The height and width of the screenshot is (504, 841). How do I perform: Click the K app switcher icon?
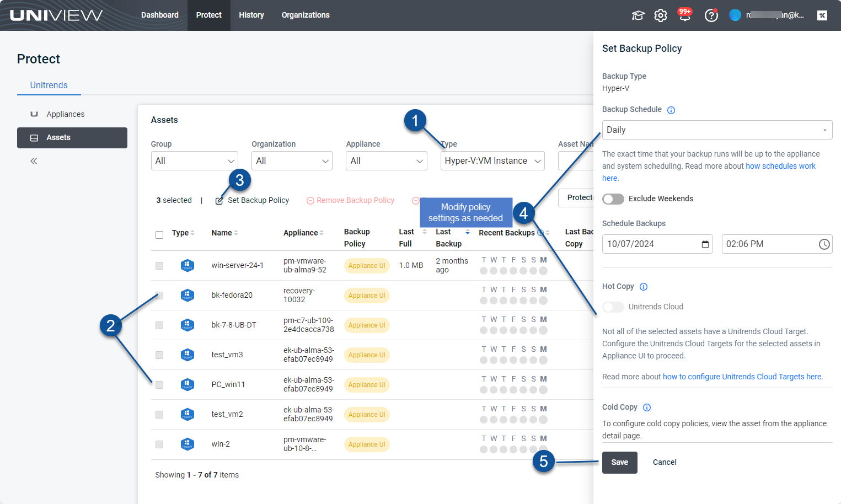pyautogui.click(x=822, y=15)
